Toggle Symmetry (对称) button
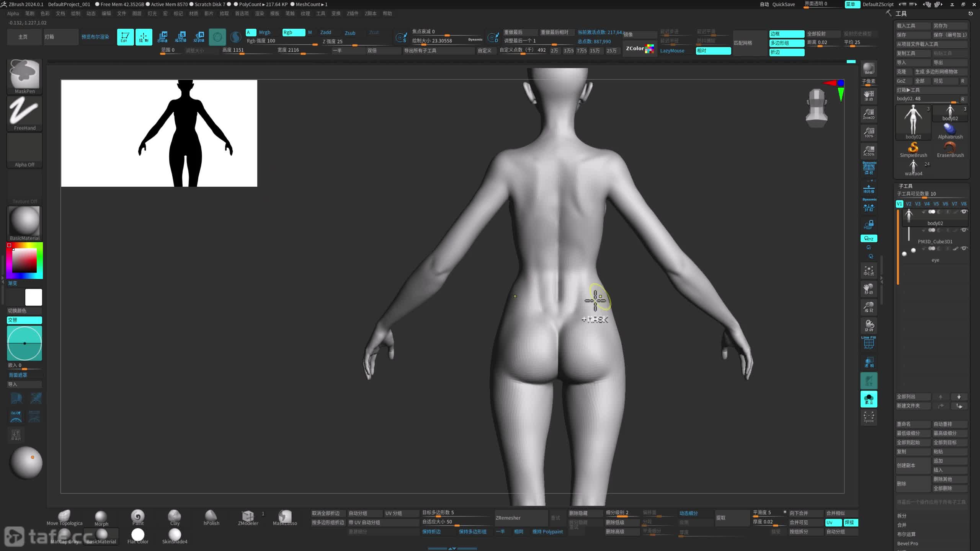This screenshot has height=551, width=980. click(869, 206)
